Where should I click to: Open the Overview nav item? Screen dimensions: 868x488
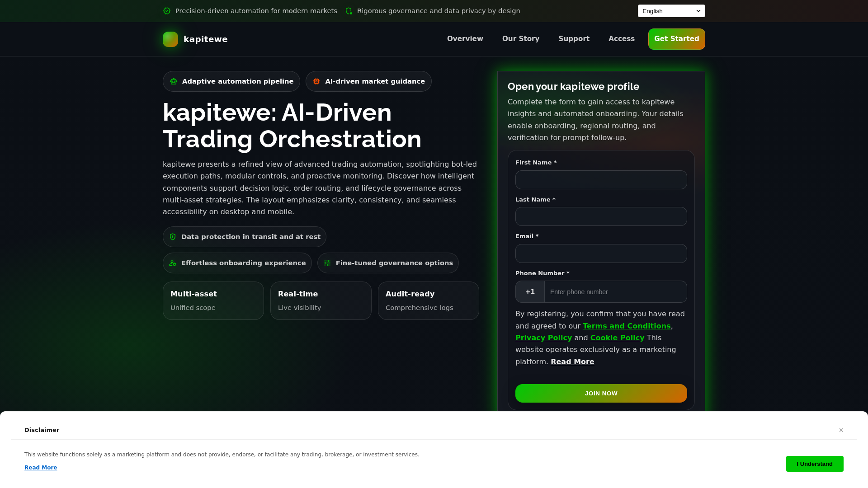pos(465,39)
